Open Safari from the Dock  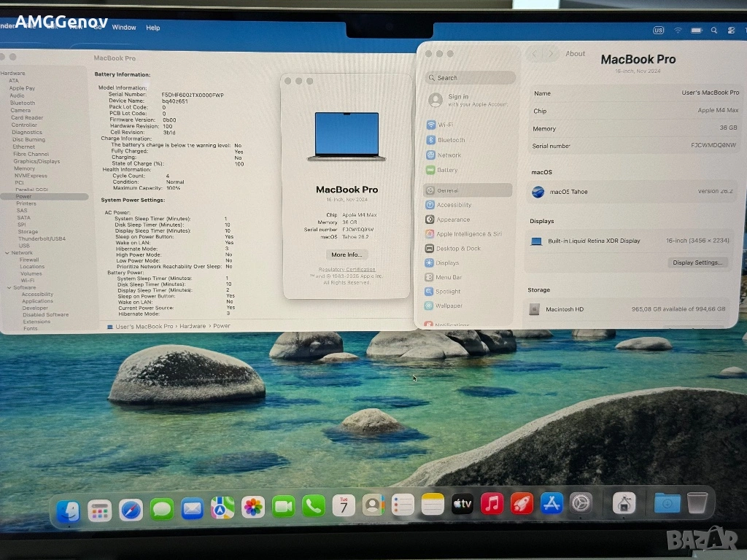(x=131, y=509)
